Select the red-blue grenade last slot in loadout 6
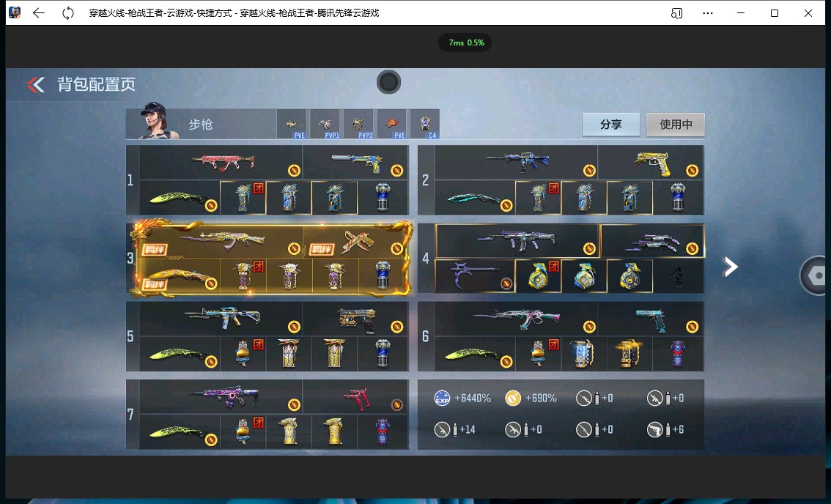The width and height of the screenshot is (831, 504). pos(679,354)
